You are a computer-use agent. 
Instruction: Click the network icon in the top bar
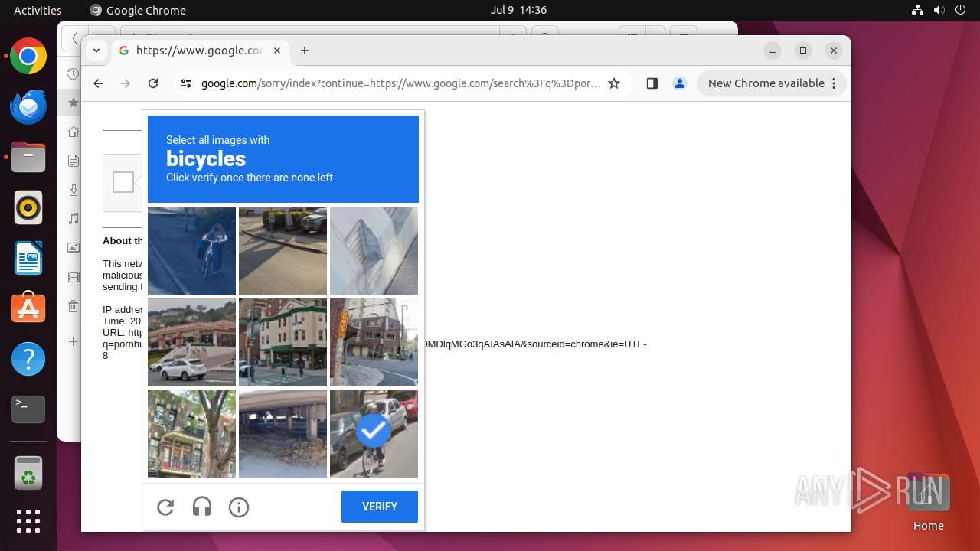click(x=918, y=10)
